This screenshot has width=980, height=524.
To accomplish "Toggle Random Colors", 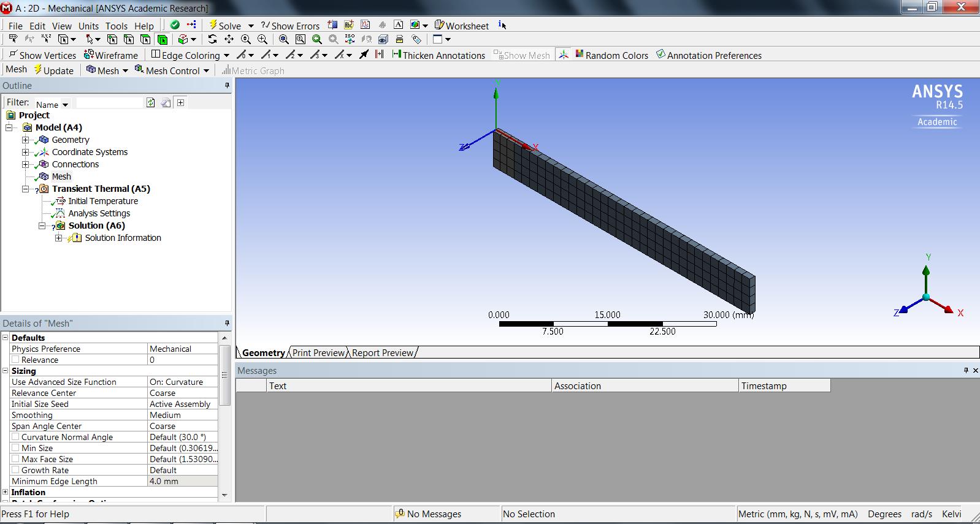I will point(611,55).
